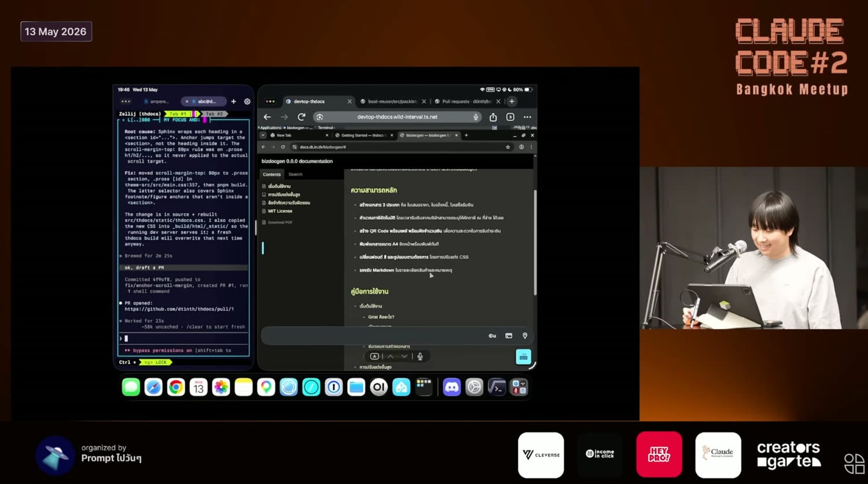
Task: Open the browser more options ellipsis
Action: (x=527, y=117)
